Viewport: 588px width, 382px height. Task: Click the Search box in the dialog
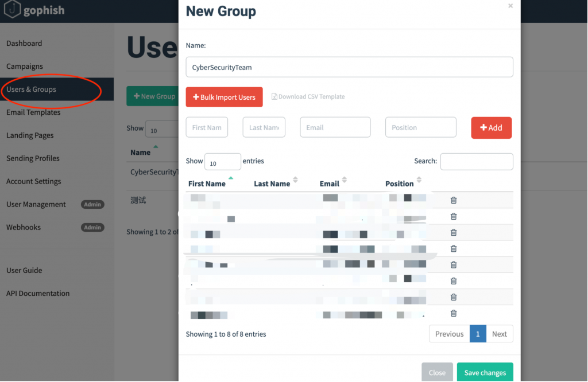476,162
